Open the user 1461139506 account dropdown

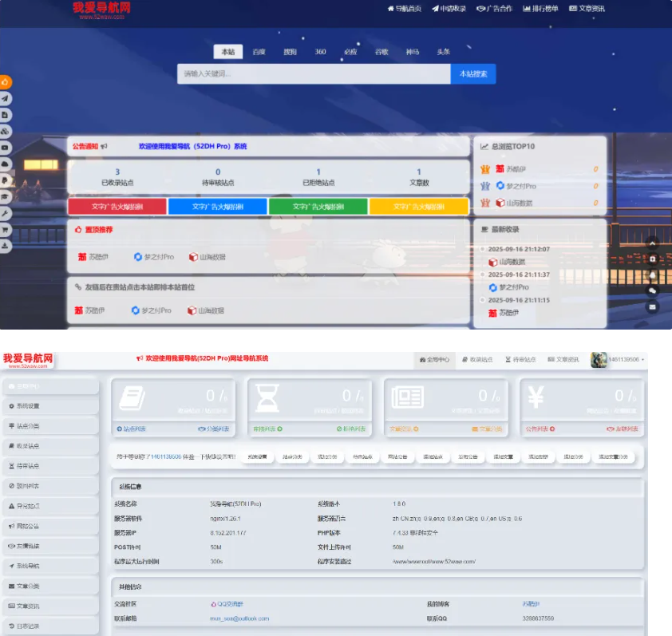pos(618,361)
